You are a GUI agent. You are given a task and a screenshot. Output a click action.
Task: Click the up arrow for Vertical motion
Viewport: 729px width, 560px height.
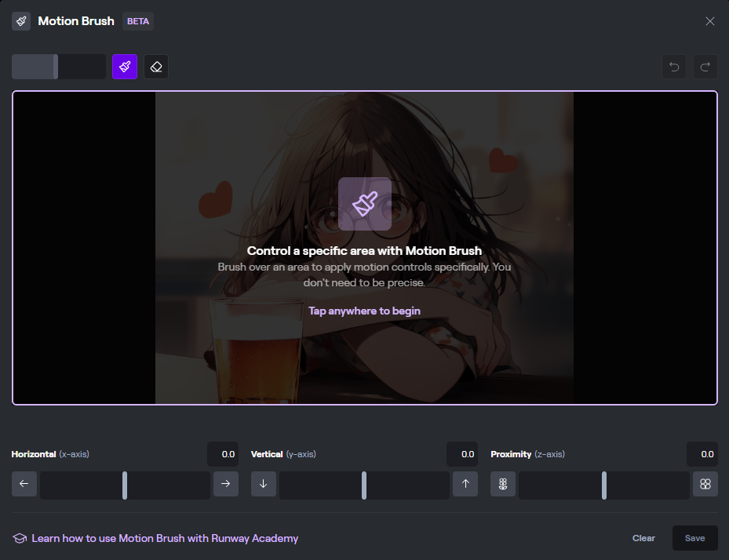(465, 484)
